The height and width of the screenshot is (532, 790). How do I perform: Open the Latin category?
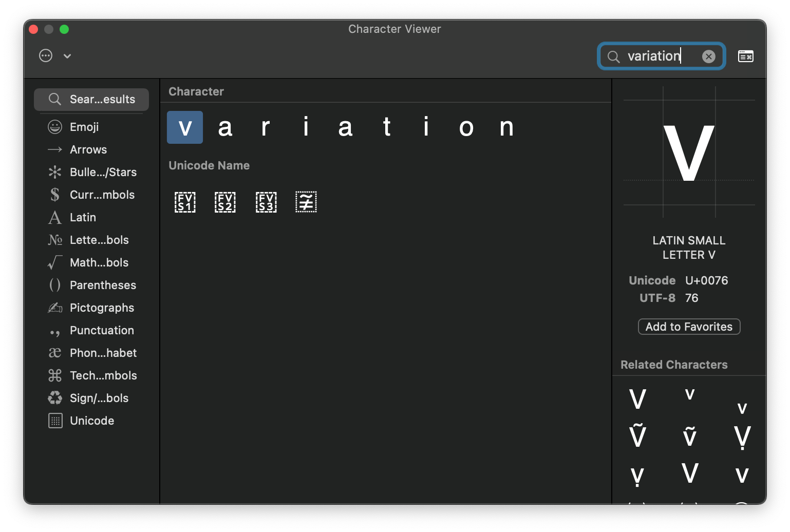[x=91, y=217]
